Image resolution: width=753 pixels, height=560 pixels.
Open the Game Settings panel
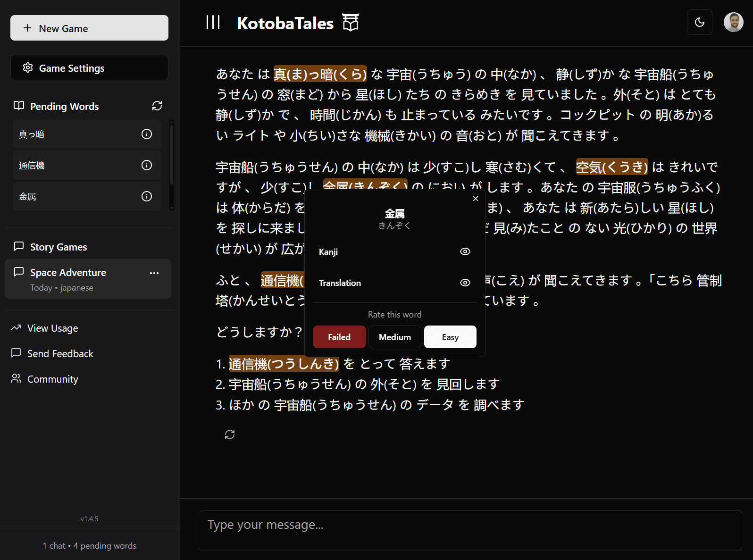89,68
